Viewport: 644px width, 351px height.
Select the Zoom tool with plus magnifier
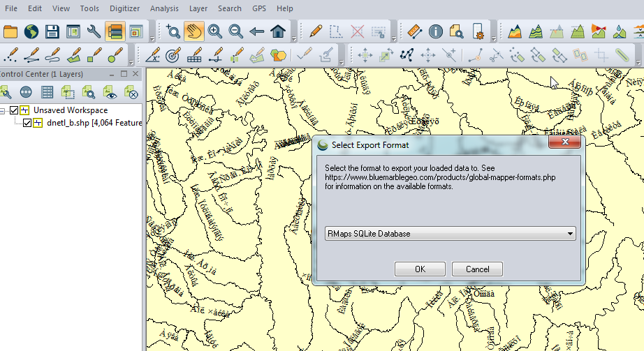pyautogui.click(x=173, y=31)
